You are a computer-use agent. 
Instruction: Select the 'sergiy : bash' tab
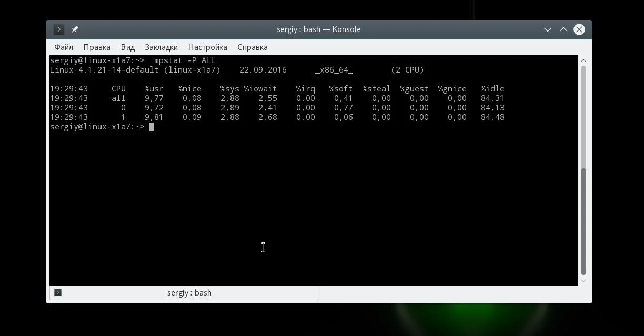184,293
